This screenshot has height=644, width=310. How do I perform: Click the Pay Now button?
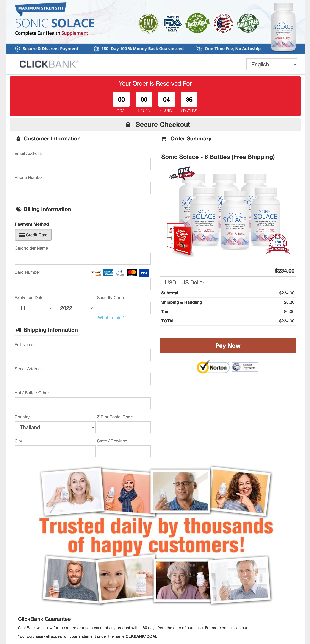(228, 346)
